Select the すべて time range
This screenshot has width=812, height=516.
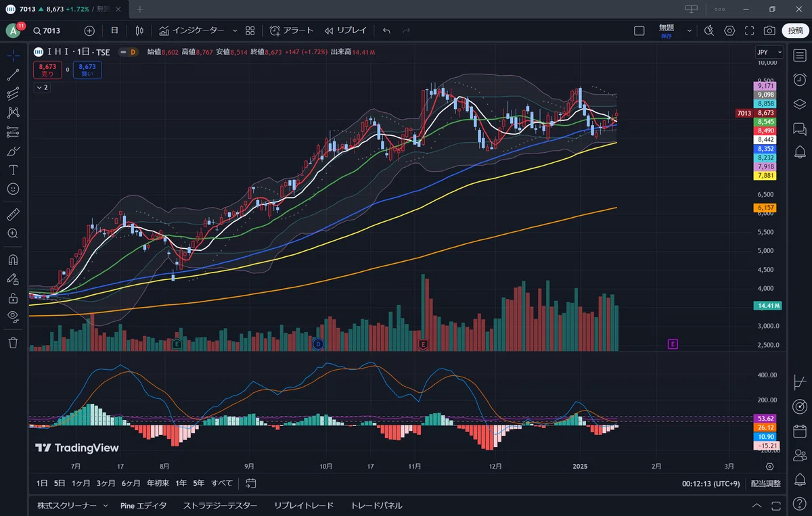[x=222, y=484]
